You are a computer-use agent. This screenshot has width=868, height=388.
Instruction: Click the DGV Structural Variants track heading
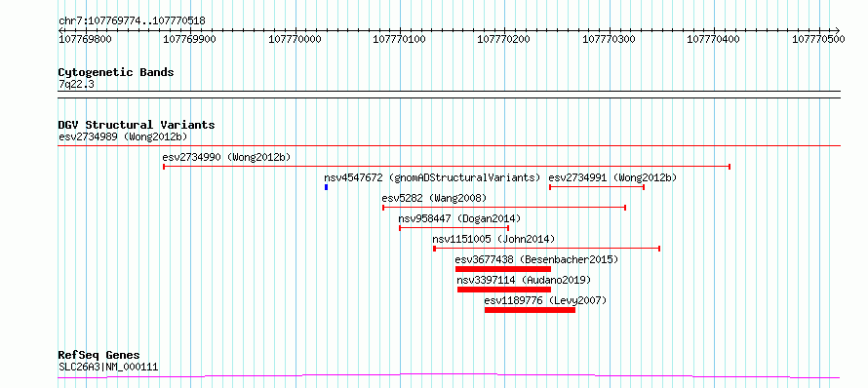click(137, 125)
